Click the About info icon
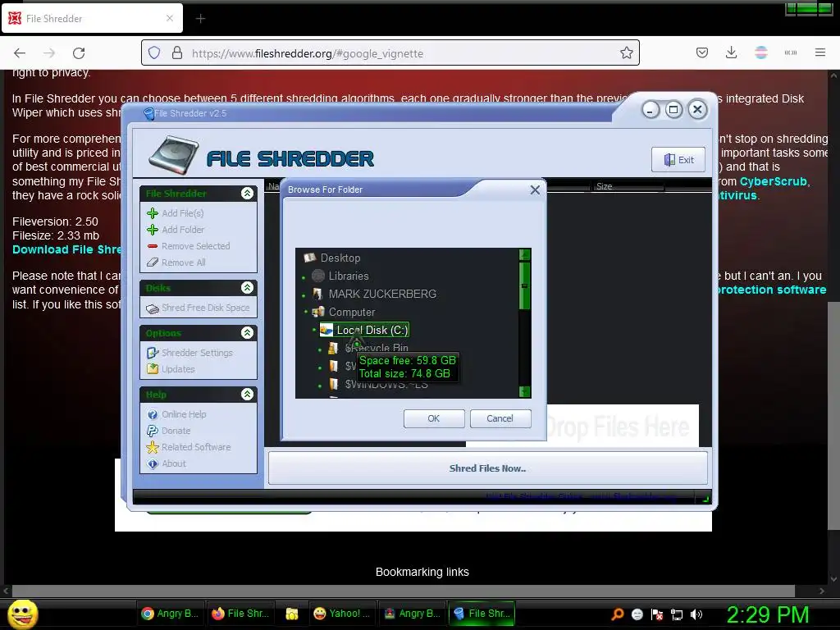Viewport: 840px width, 630px height. [153, 464]
